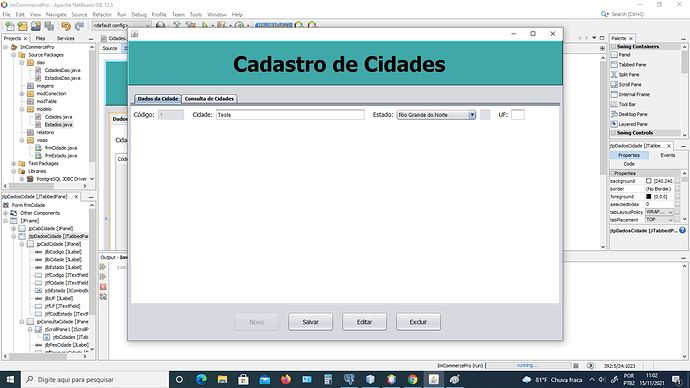Screen dimensions: 690x388
Task: Expand the Test Packages tree node
Action: (x=14, y=163)
